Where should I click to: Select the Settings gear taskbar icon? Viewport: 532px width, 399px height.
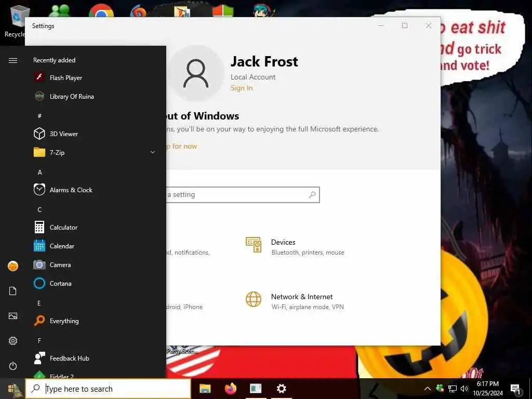281,389
